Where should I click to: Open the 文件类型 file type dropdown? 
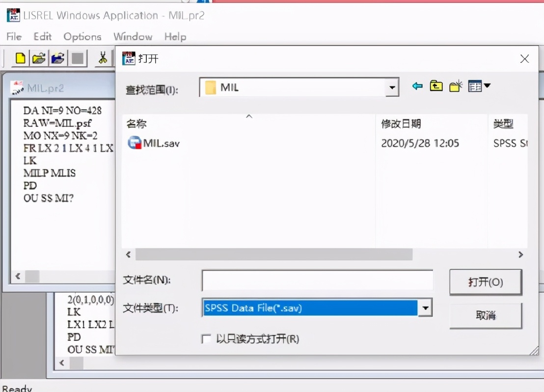(x=425, y=308)
